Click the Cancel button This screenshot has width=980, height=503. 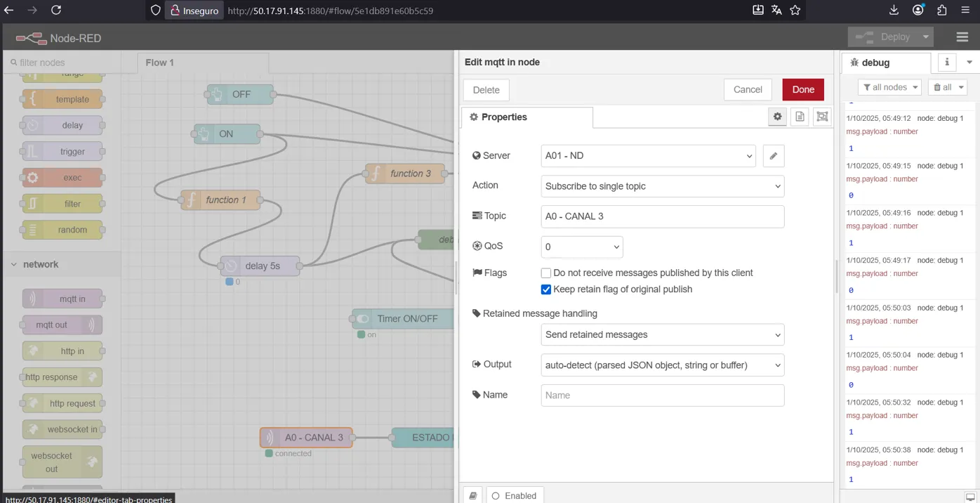pos(747,90)
